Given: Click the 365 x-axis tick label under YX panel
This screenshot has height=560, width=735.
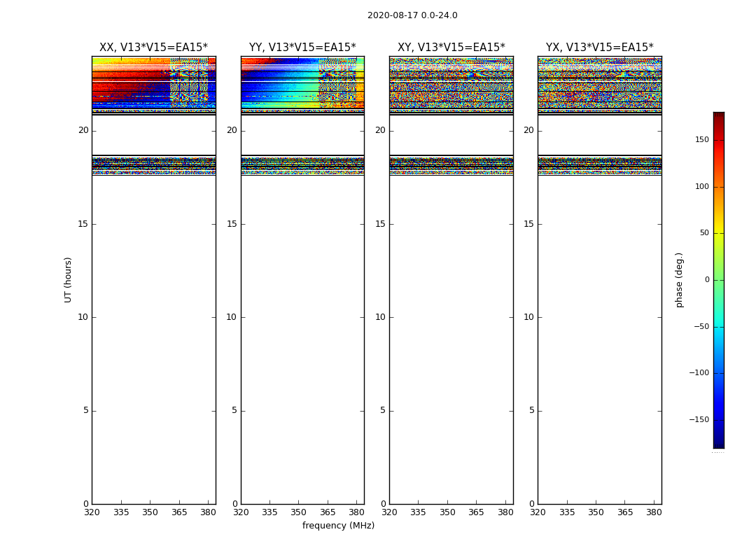Looking at the screenshot, I should pyautogui.click(x=624, y=512).
